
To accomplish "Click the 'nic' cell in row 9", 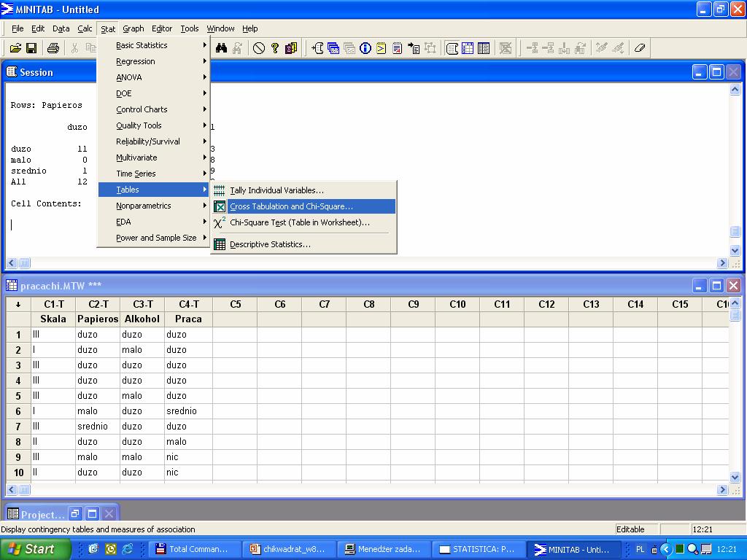I will tap(189, 456).
